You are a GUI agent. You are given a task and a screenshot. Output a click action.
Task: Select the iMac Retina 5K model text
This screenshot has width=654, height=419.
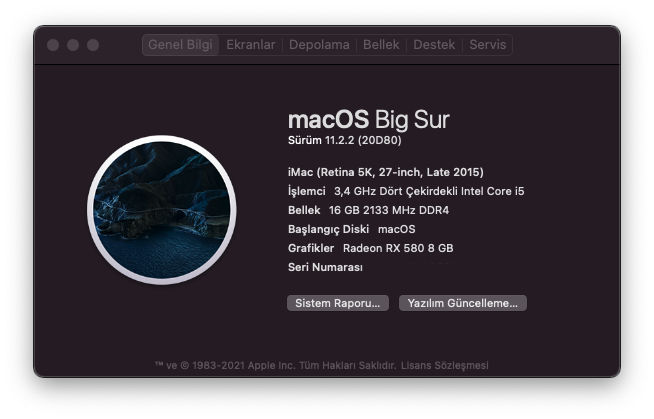385,172
